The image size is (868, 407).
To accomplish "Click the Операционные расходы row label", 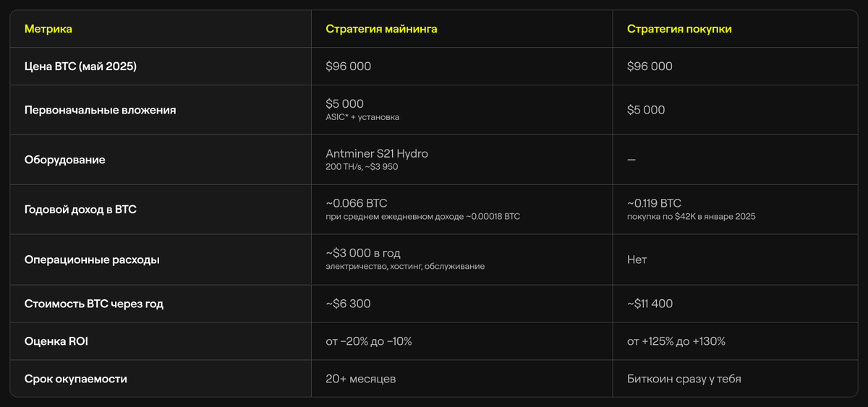I will tap(92, 260).
